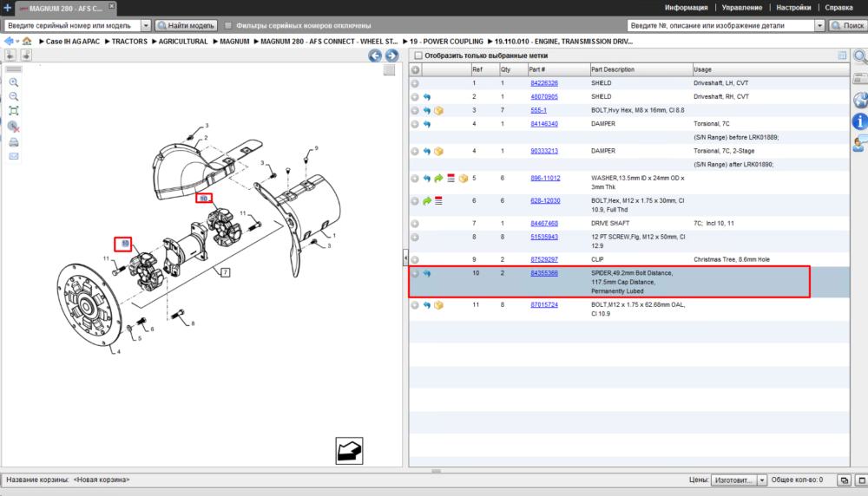
Task: Open the large arrow export icon below diagram
Action: click(349, 451)
